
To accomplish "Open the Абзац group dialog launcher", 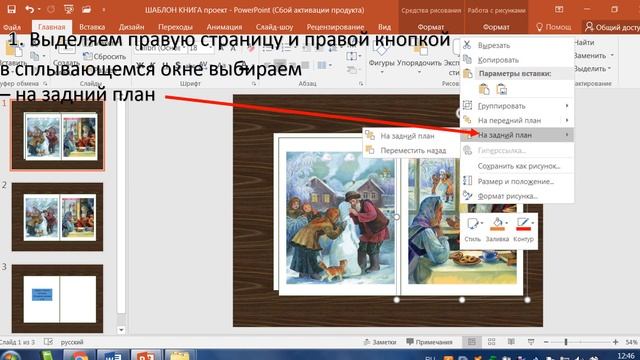I will (361, 84).
